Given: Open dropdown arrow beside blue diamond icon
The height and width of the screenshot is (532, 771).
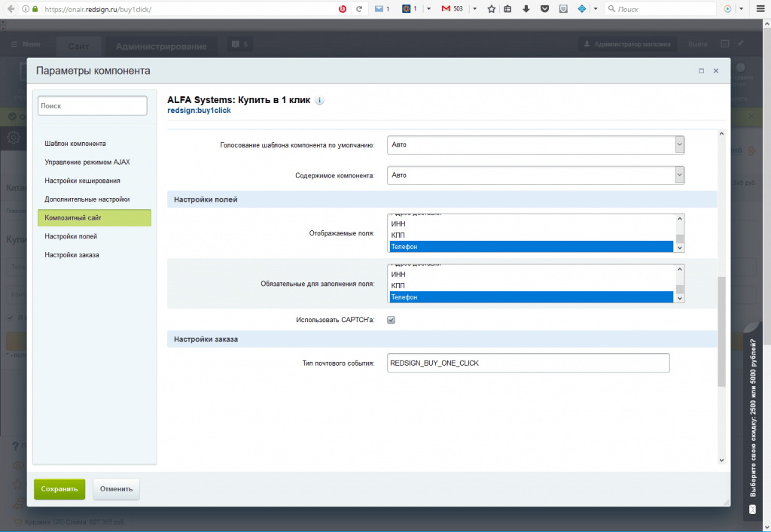Looking at the screenshot, I should (596, 9).
